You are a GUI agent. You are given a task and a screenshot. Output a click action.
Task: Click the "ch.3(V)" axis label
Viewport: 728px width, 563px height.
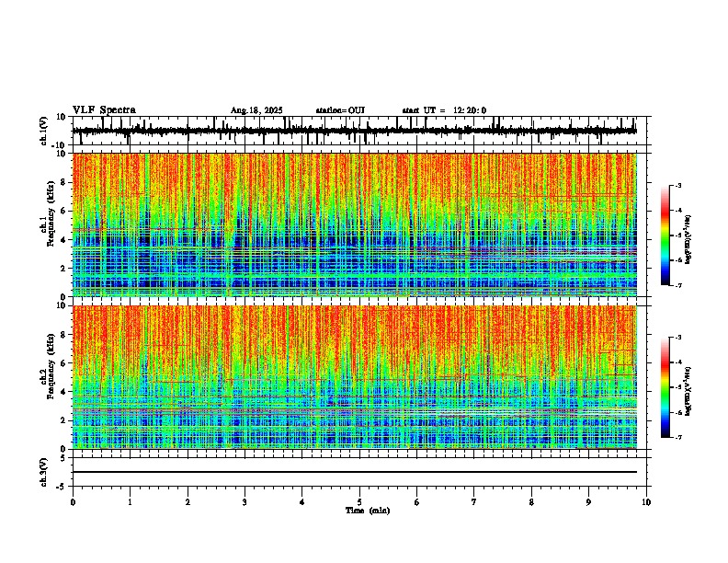click(x=43, y=473)
